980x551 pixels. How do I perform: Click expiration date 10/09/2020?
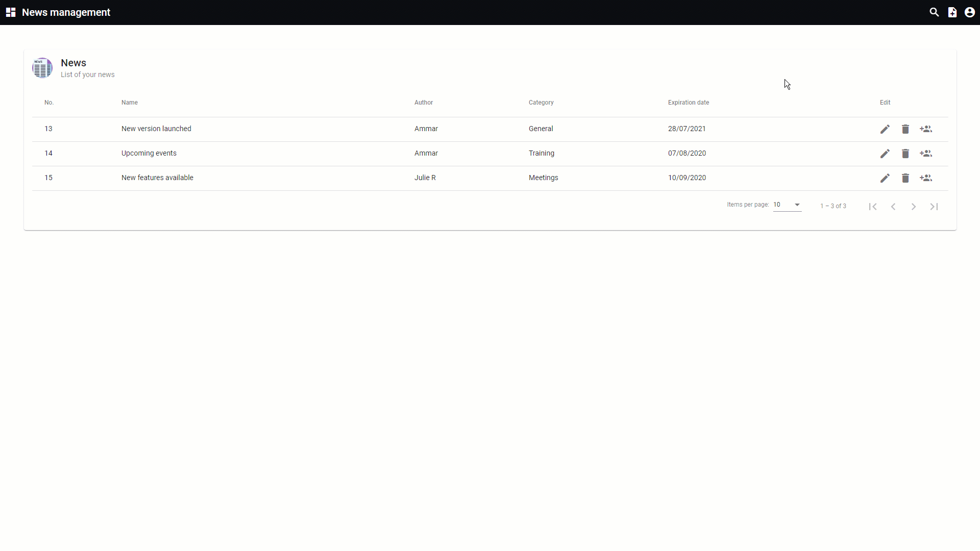[687, 178]
